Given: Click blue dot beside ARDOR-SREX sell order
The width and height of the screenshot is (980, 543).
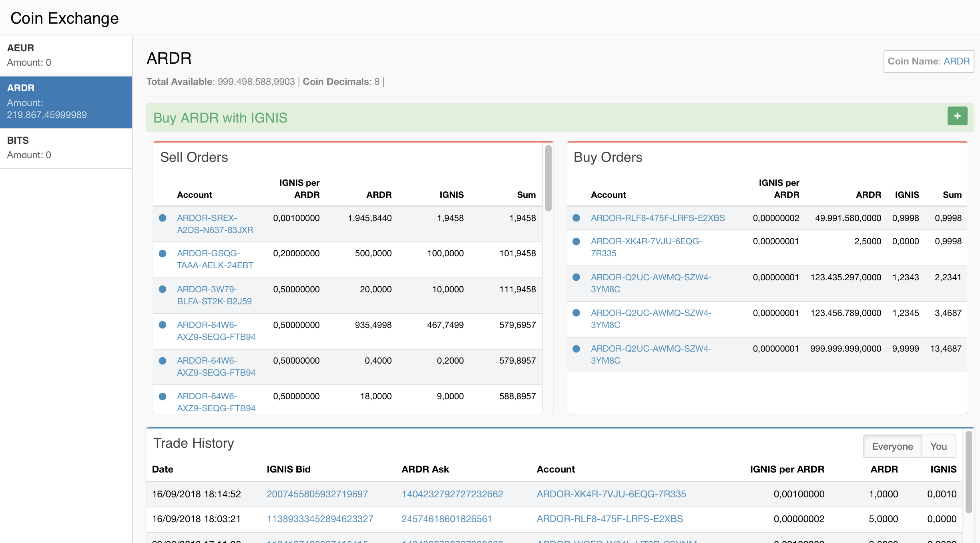Looking at the screenshot, I should pos(163,218).
